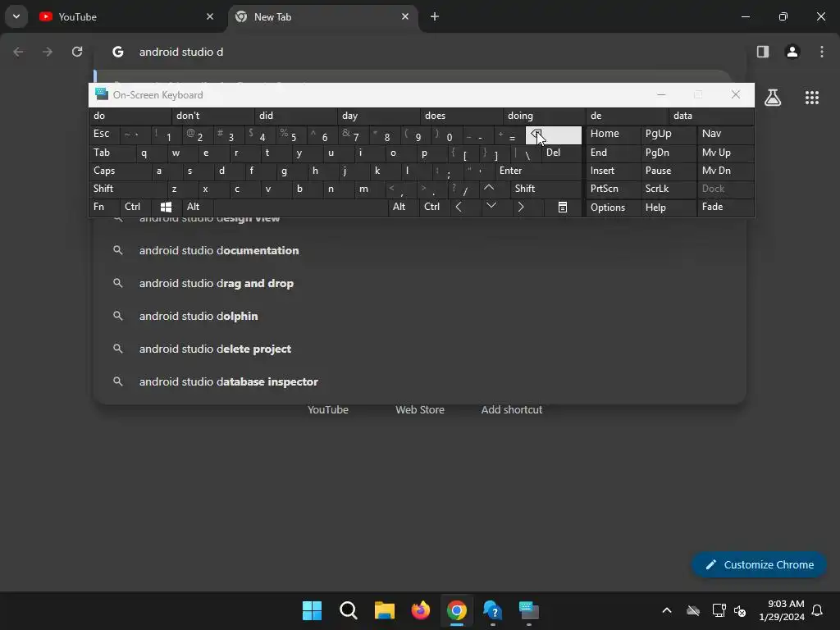Close the YouTube tab
This screenshot has width=840, height=630.
pyautogui.click(x=210, y=16)
